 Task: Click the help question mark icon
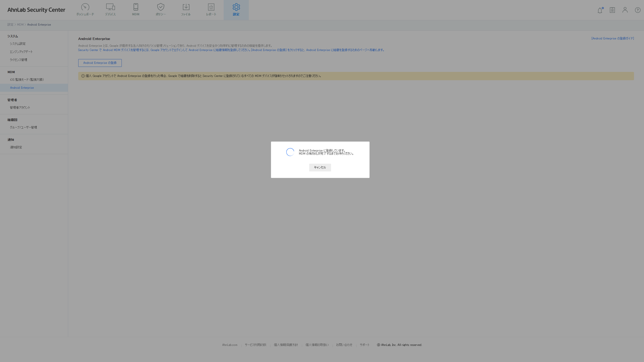[637, 10]
